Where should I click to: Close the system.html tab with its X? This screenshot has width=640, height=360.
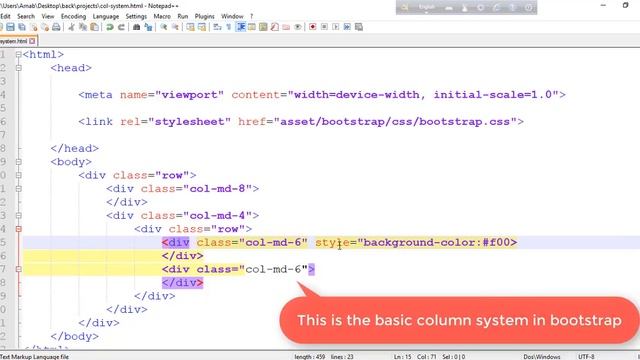point(32,41)
